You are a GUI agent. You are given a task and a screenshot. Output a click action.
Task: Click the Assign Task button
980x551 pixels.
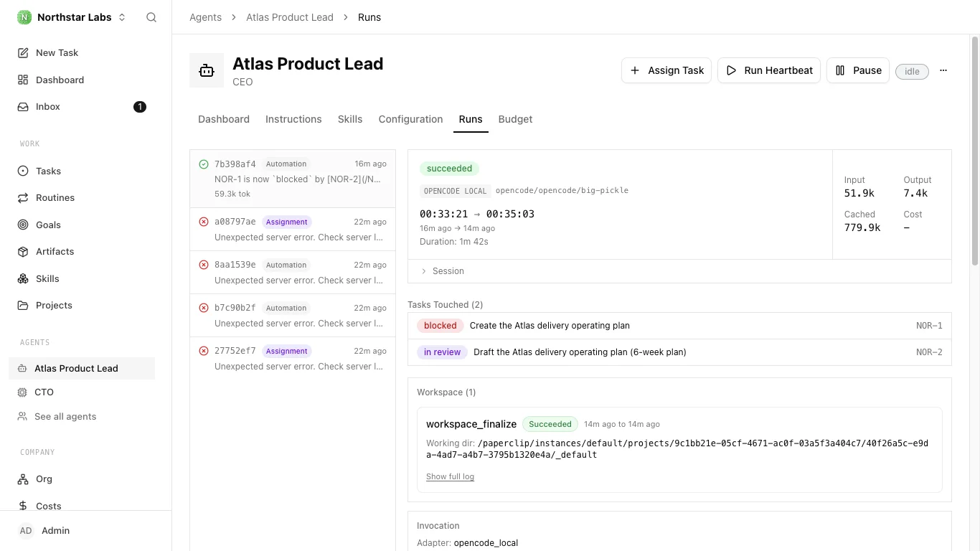[x=666, y=70]
